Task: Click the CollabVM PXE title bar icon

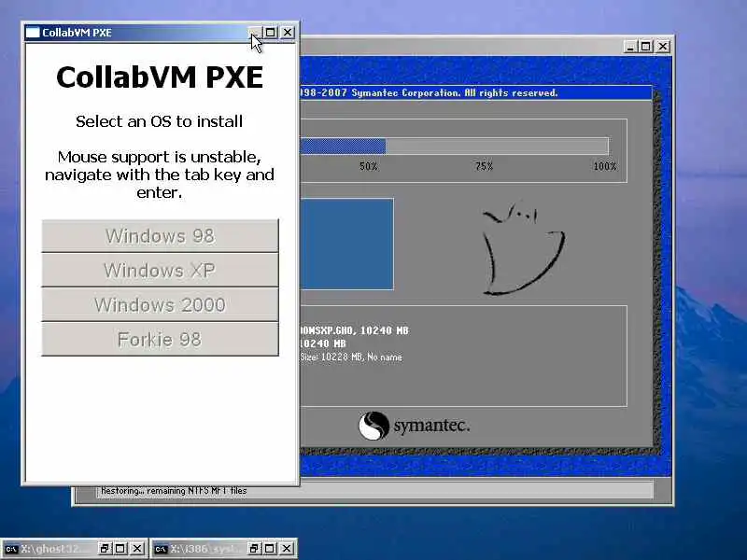Action: point(33,33)
